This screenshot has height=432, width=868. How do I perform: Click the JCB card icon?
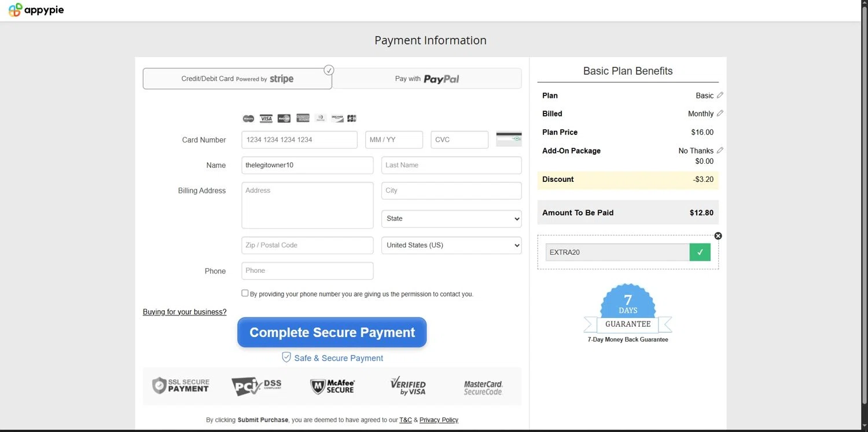tap(352, 118)
